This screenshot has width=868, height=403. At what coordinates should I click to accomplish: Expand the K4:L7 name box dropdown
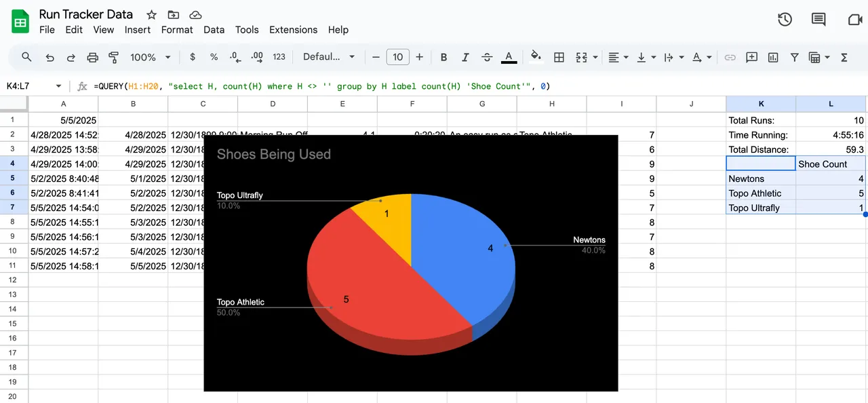pos(58,86)
